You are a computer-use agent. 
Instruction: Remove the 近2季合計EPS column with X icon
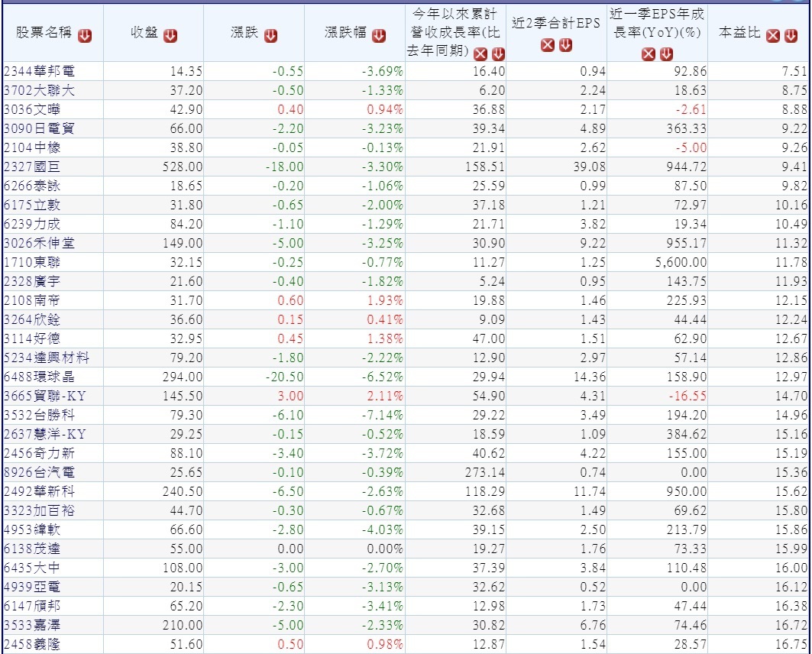548,45
